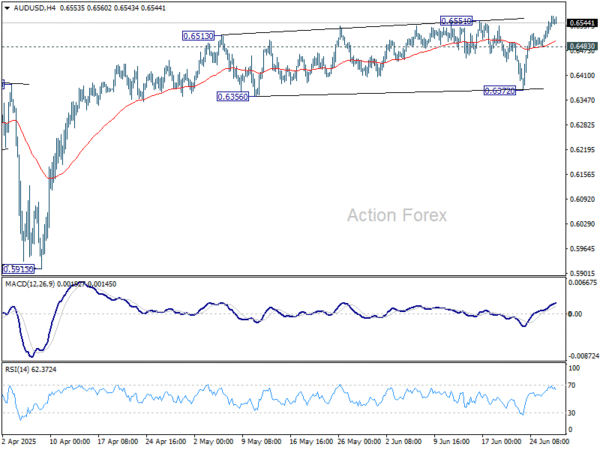Click the RSI 70 level scale label
The width and height of the screenshot is (600, 450).
point(572,385)
